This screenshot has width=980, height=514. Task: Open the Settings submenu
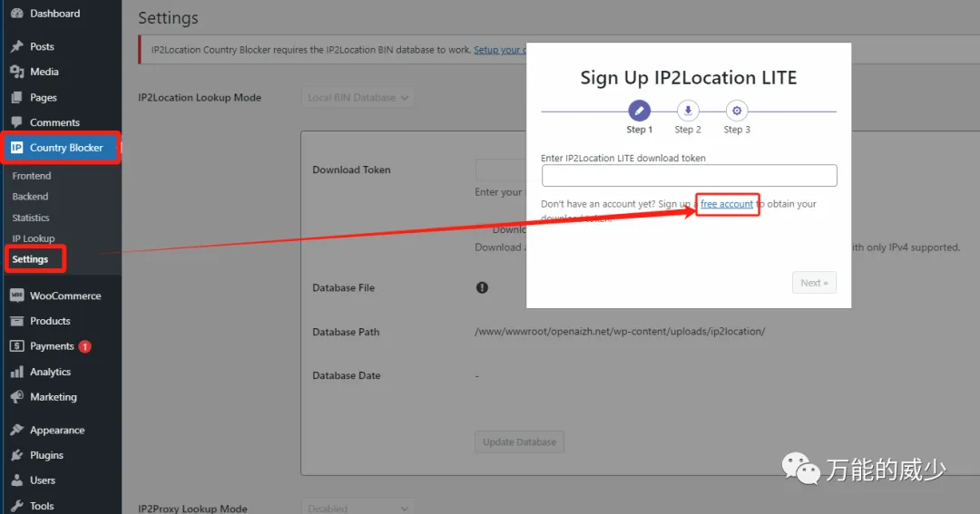30,258
